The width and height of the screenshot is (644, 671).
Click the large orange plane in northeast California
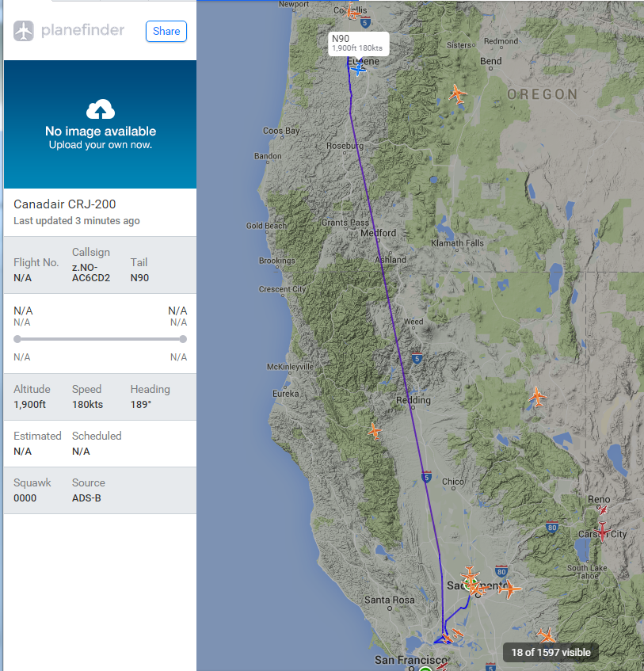(x=537, y=395)
